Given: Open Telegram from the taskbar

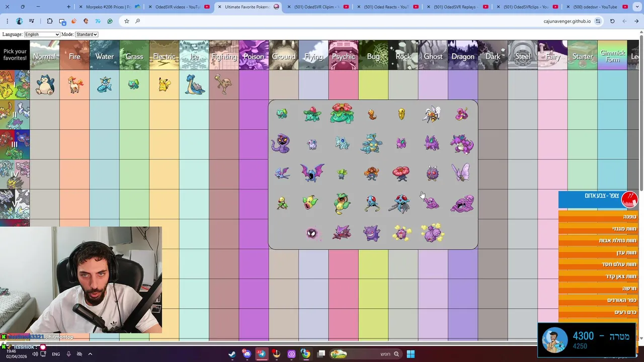Looking at the screenshot, I should coord(262,354).
